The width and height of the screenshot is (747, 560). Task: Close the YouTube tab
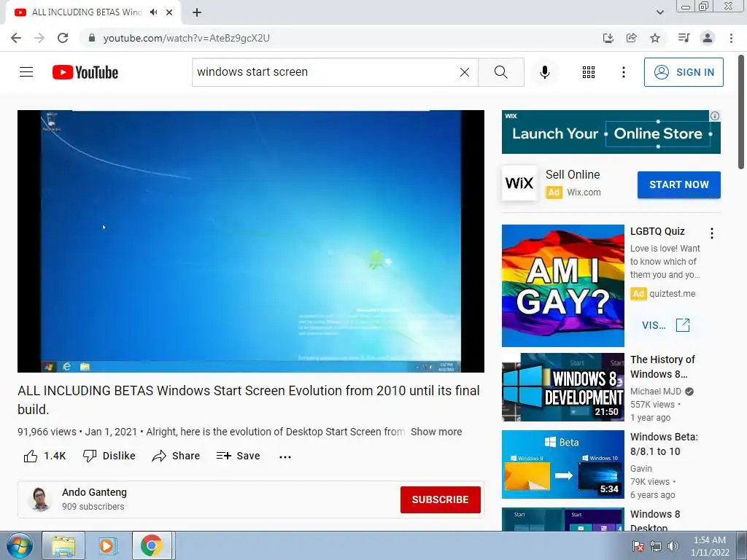[x=169, y=12]
